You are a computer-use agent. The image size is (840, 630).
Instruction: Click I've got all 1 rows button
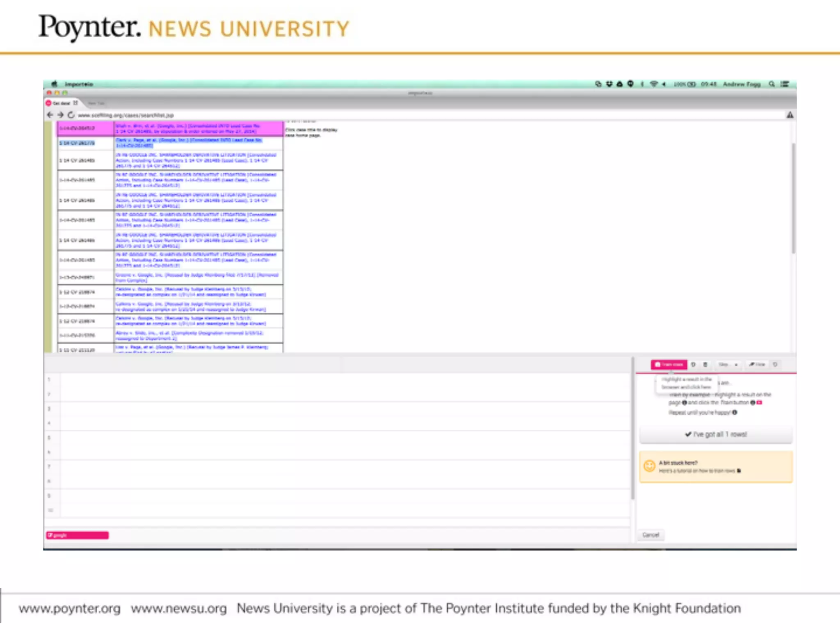[x=716, y=434]
